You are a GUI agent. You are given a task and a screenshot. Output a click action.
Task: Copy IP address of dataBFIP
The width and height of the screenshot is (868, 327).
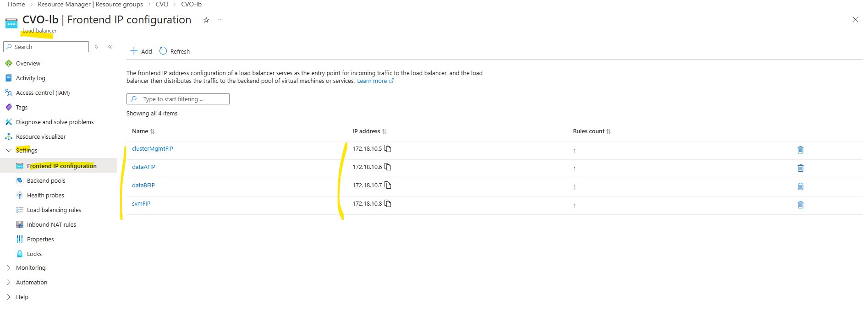(x=388, y=185)
